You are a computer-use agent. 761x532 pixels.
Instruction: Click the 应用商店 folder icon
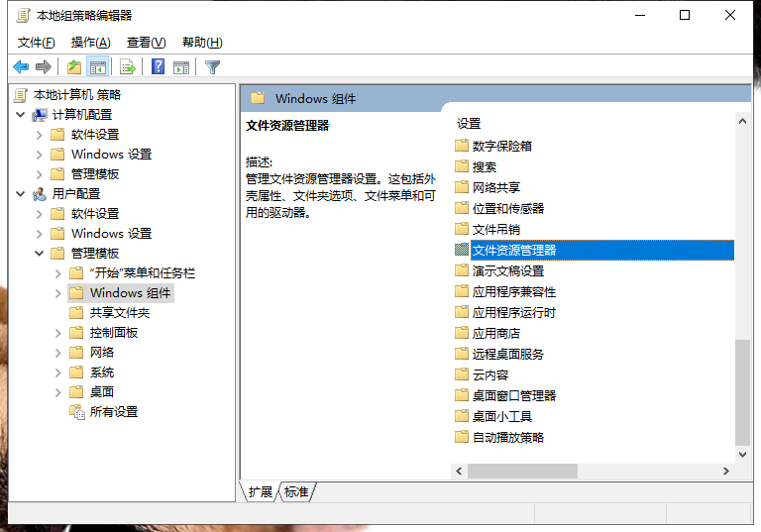[462, 333]
